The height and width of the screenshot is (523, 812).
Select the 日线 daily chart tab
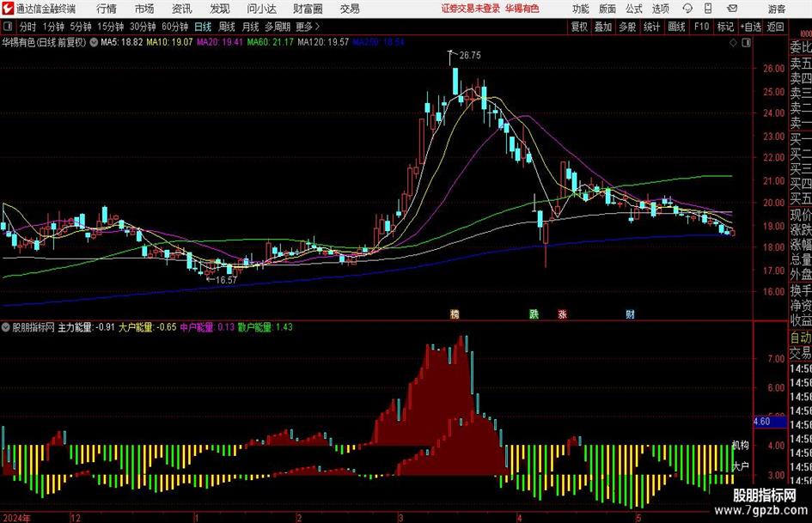[203, 27]
